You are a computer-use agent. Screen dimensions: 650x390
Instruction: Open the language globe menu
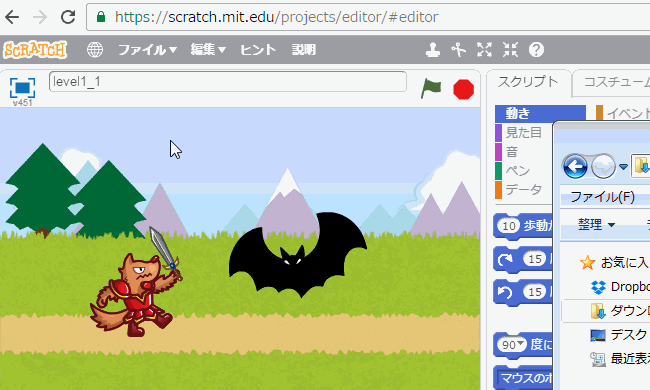[x=95, y=50]
